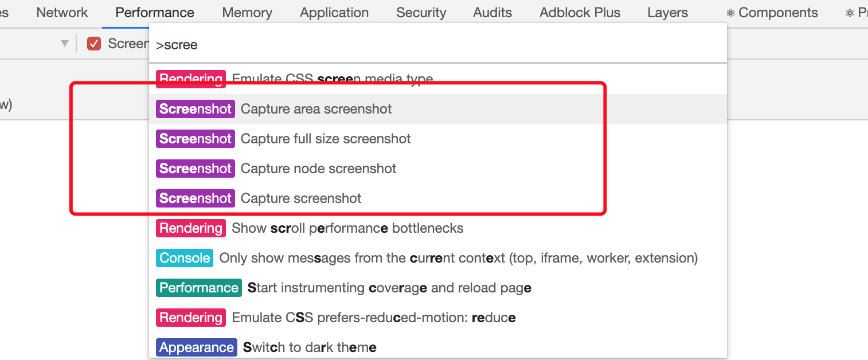Choose Switch to dark theme command
Image resolution: width=868 pixels, height=360 pixels.
(438, 347)
